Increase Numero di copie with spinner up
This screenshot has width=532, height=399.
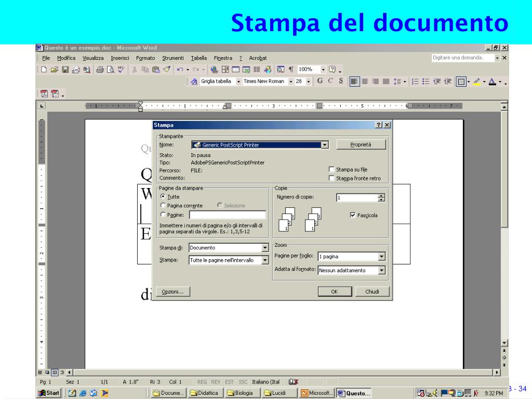pos(381,196)
